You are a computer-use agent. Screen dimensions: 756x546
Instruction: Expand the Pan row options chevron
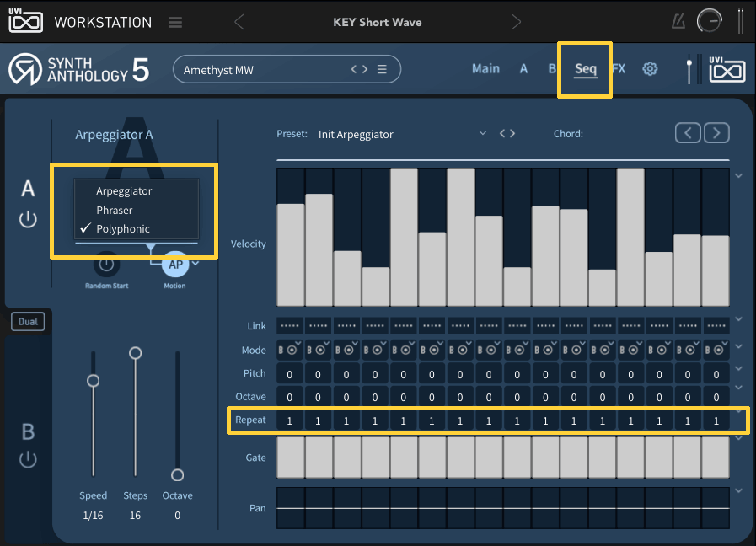[738, 490]
